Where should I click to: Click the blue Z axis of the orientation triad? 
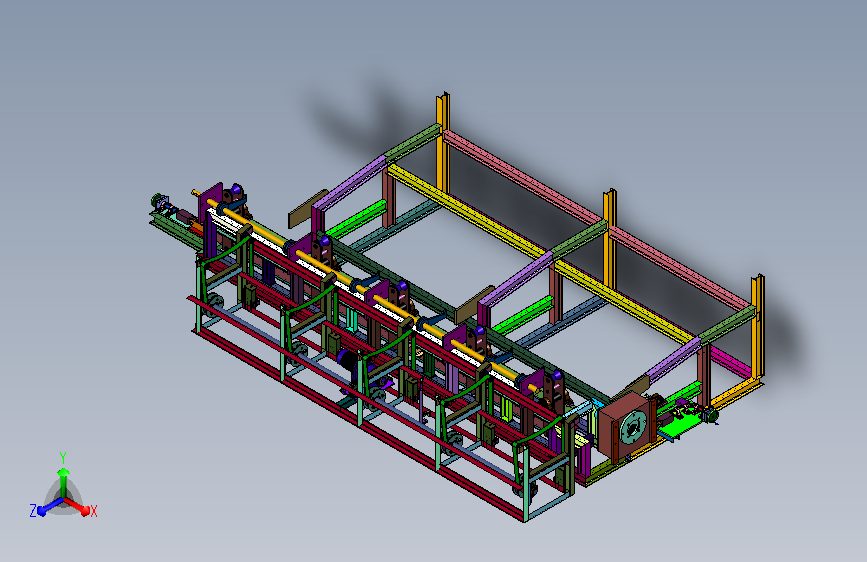point(50,507)
